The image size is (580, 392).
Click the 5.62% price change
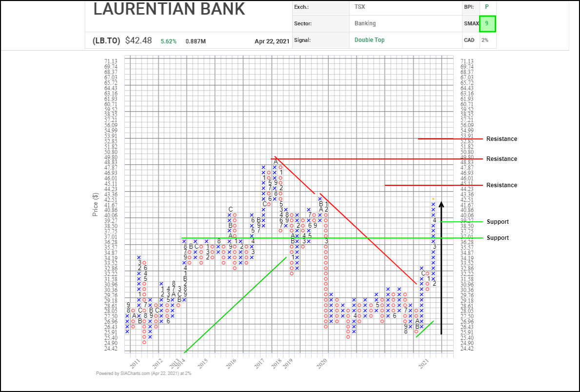pyautogui.click(x=168, y=41)
